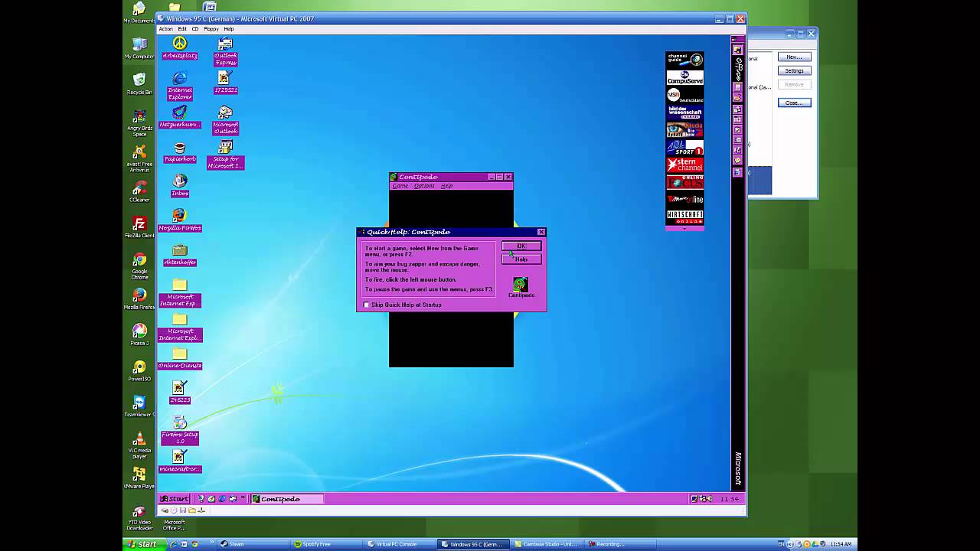The image size is (980, 551).
Task: Click the host XP start button
Action: 142,544
